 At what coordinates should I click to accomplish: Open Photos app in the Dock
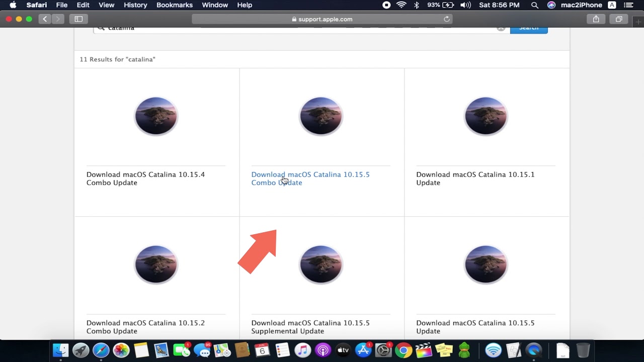(x=121, y=350)
